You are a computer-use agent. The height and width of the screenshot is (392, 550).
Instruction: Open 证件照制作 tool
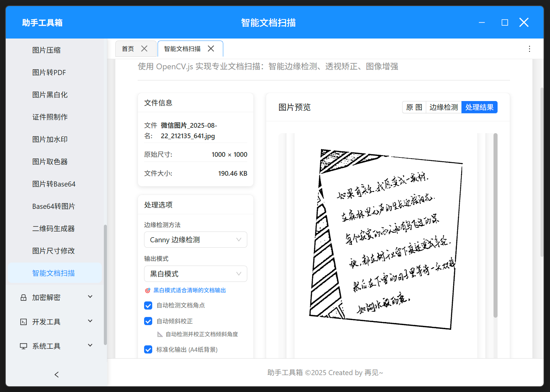click(50, 117)
